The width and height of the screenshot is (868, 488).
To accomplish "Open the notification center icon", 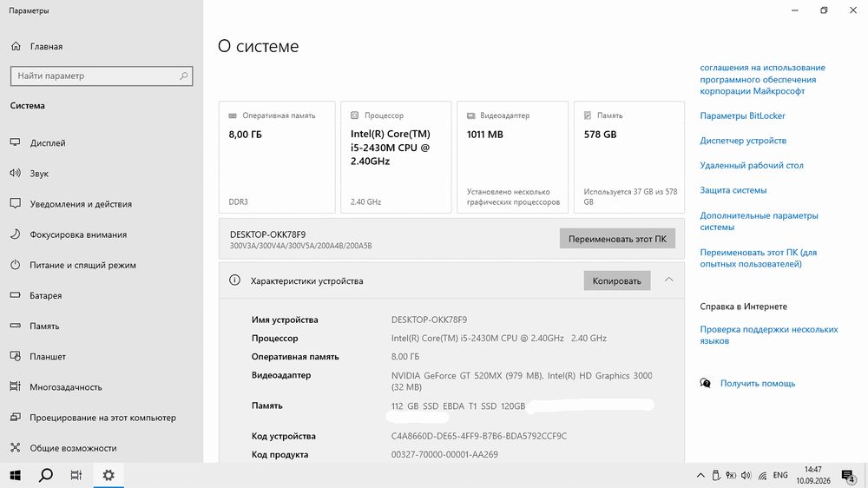I will 848,476.
